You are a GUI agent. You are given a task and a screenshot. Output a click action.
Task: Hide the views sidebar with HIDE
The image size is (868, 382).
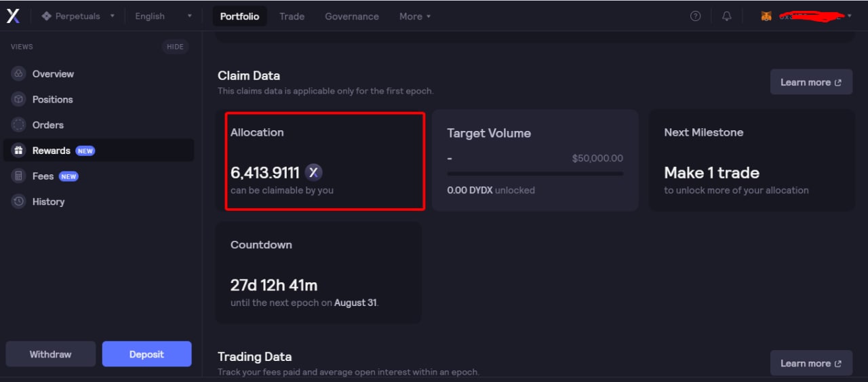[x=175, y=47]
